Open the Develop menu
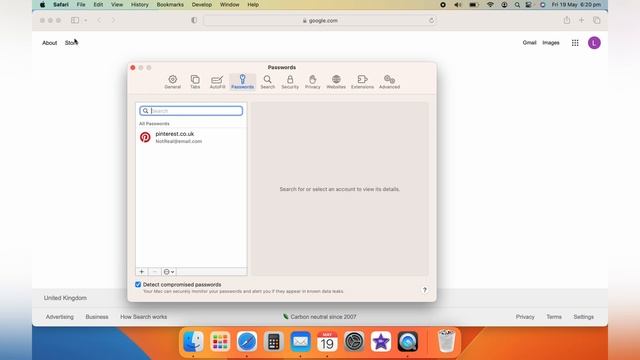 202,4
